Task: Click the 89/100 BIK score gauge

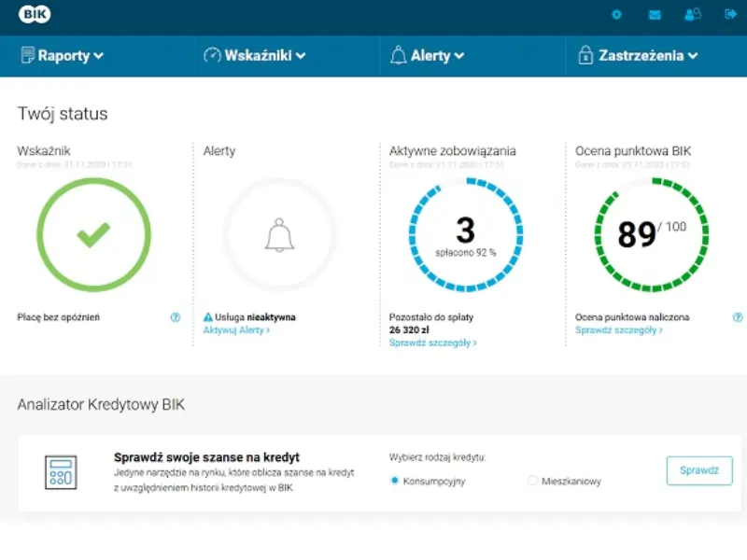Action: [x=652, y=234]
